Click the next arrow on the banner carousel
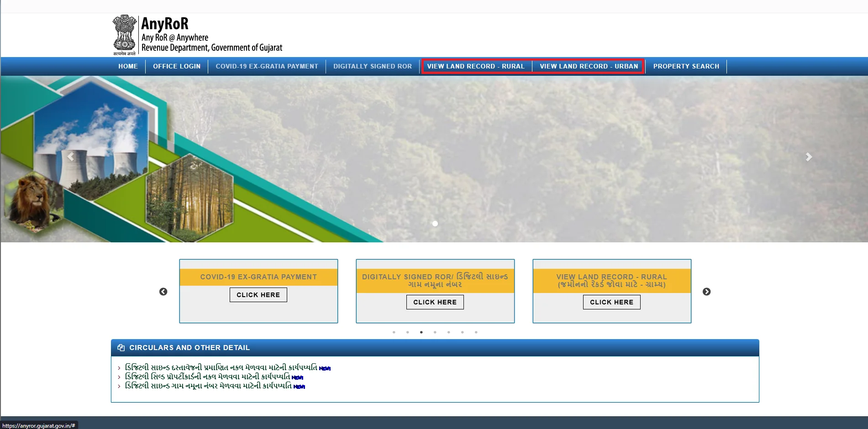Image resolution: width=868 pixels, height=429 pixels. tap(809, 157)
